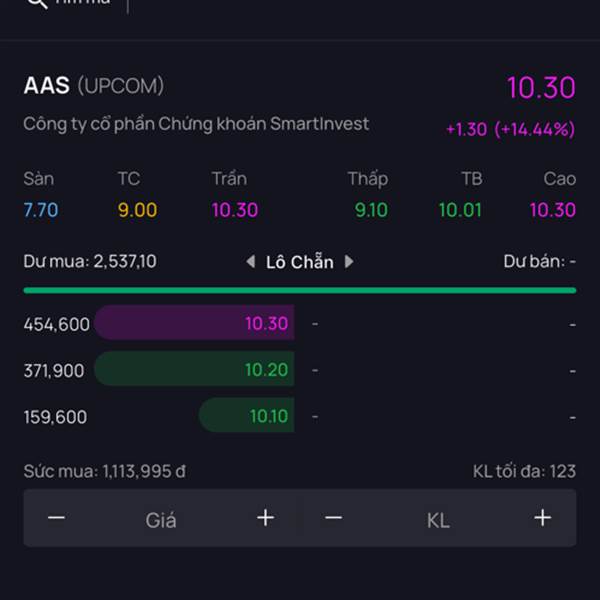Decrease quantity with KL minus button
Viewport: 600px width, 600px height.
click(334, 518)
